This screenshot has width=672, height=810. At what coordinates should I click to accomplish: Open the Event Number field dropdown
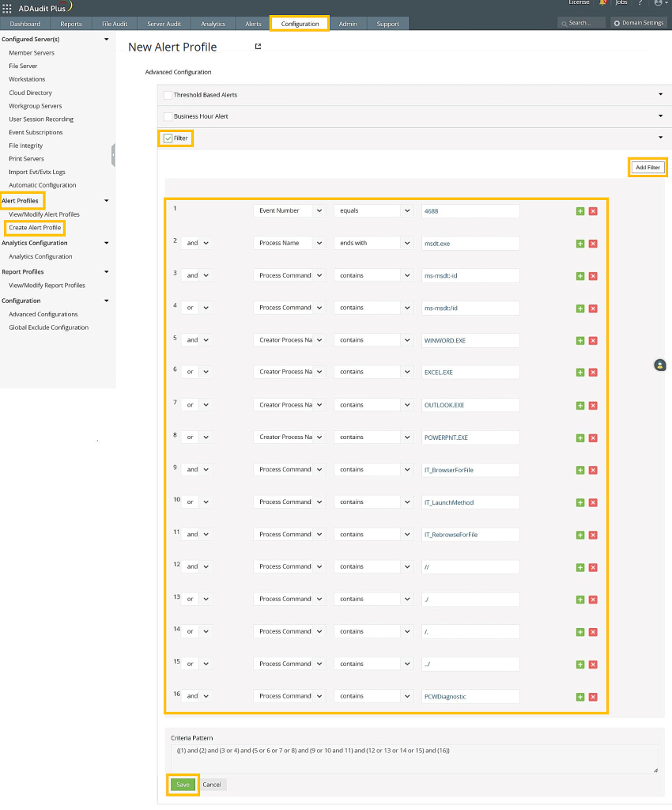(289, 211)
